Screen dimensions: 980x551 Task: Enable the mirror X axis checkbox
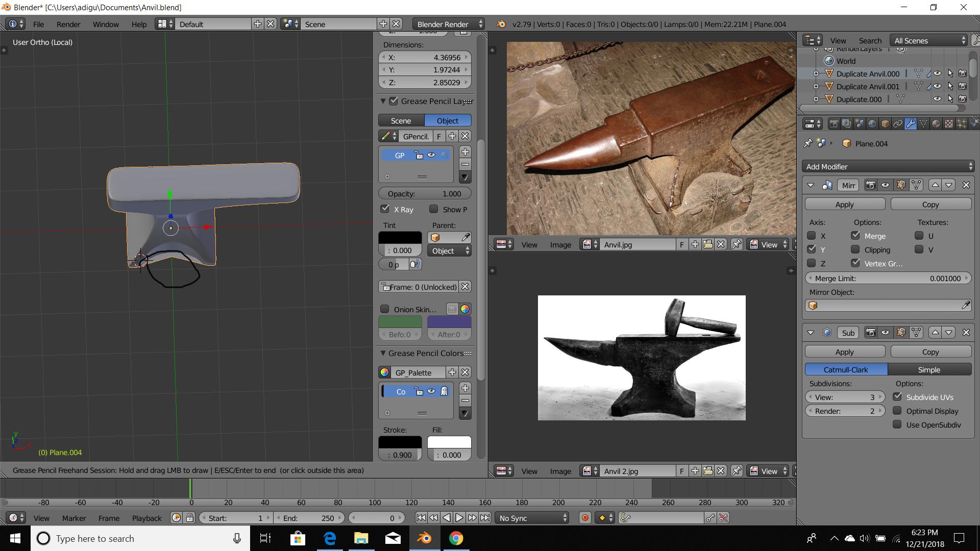click(812, 236)
